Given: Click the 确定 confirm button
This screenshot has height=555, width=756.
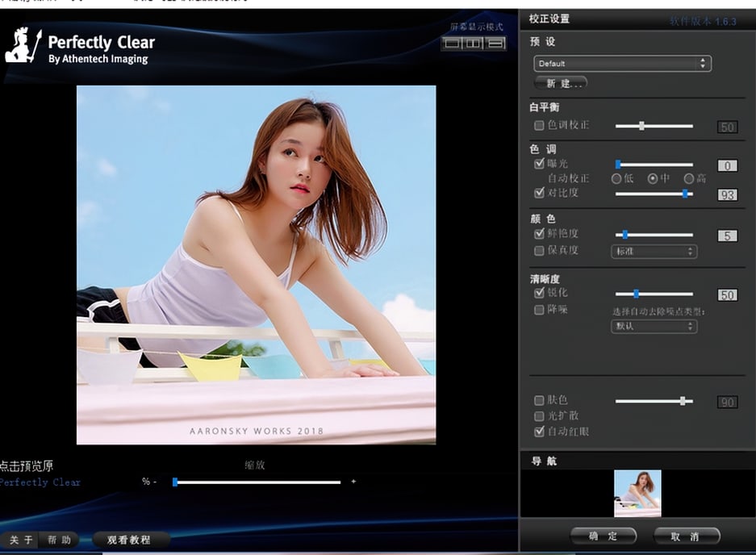Looking at the screenshot, I should click(x=604, y=536).
